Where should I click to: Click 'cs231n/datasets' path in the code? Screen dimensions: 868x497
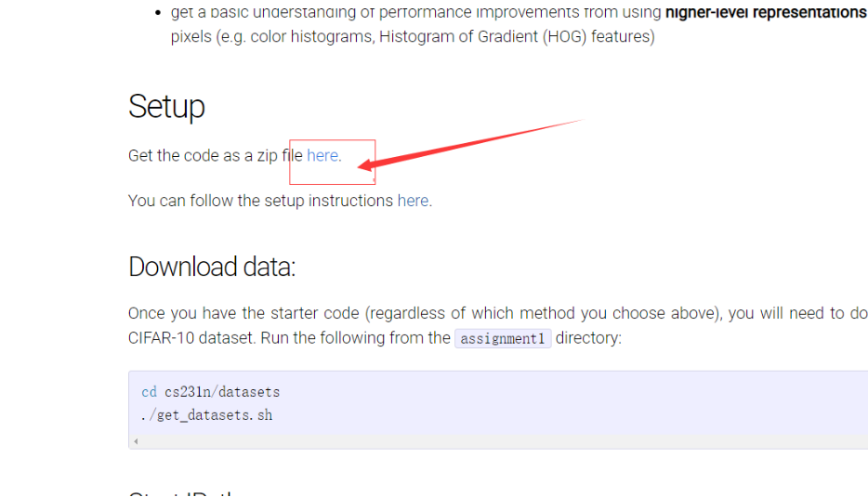[x=222, y=392]
